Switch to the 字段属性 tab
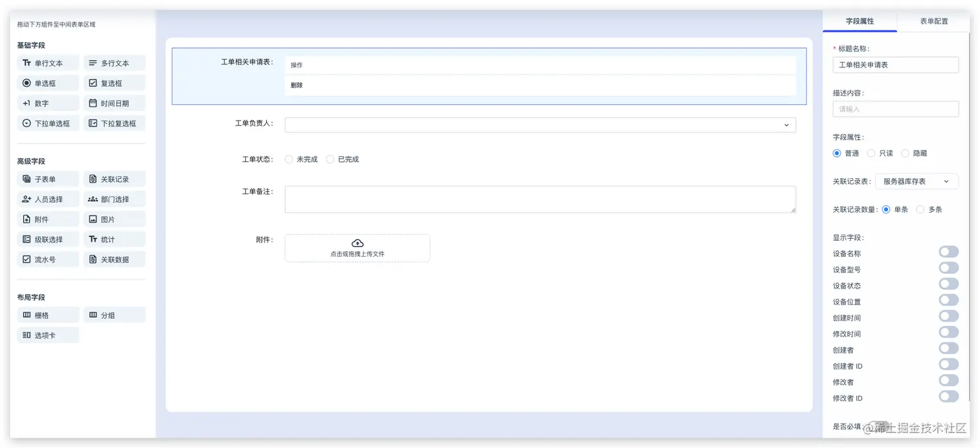The image size is (980, 448). point(859,21)
